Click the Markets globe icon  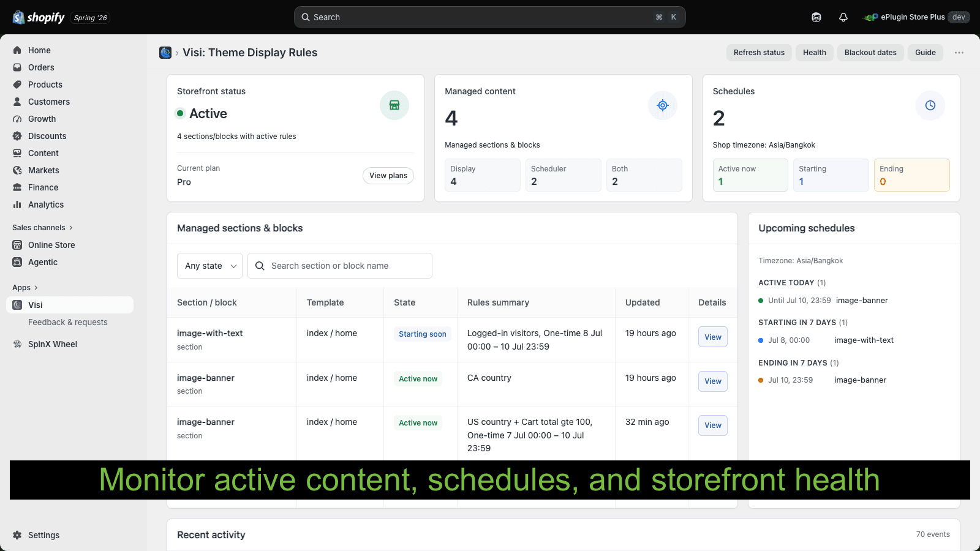coord(17,170)
